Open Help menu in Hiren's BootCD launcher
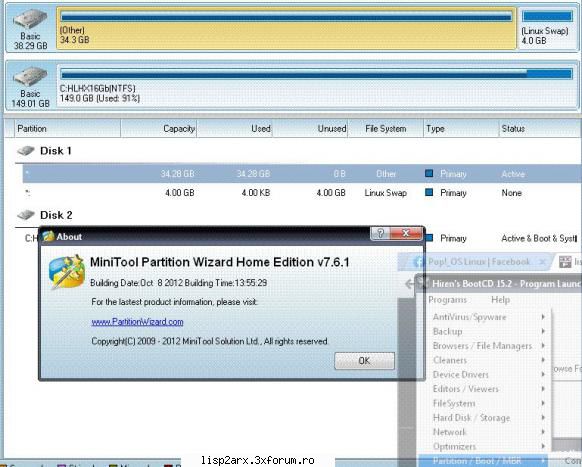The width and height of the screenshot is (582, 467). coord(500,300)
